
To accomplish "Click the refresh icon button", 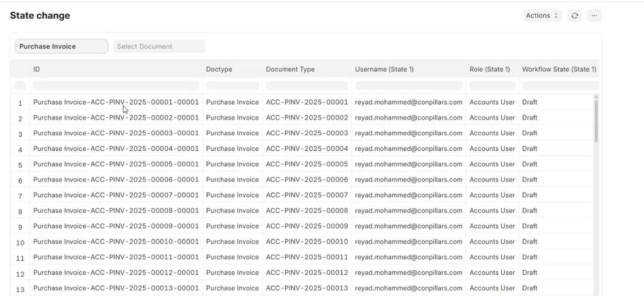I will [574, 16].
